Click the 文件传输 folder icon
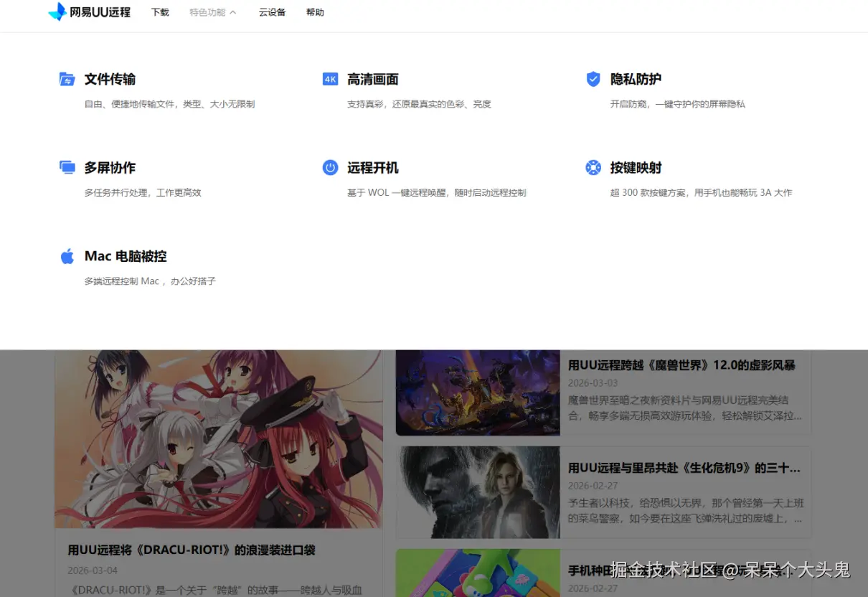868x597 pixels. [67, 79]
